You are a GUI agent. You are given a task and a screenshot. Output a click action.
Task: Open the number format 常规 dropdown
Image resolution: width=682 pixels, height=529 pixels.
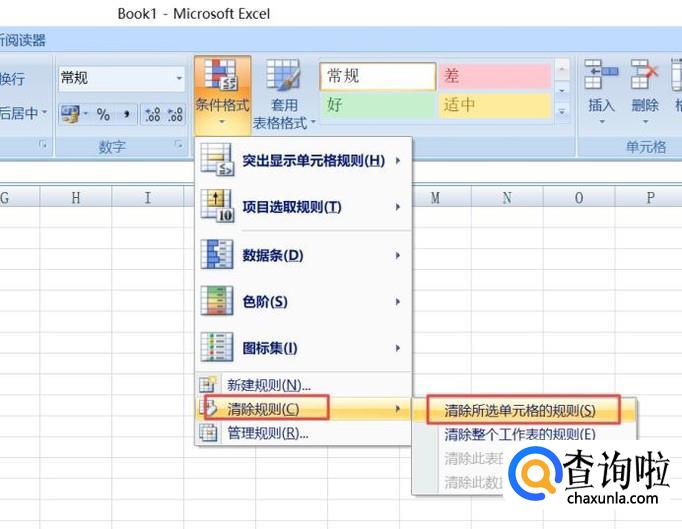click(179, 78)
